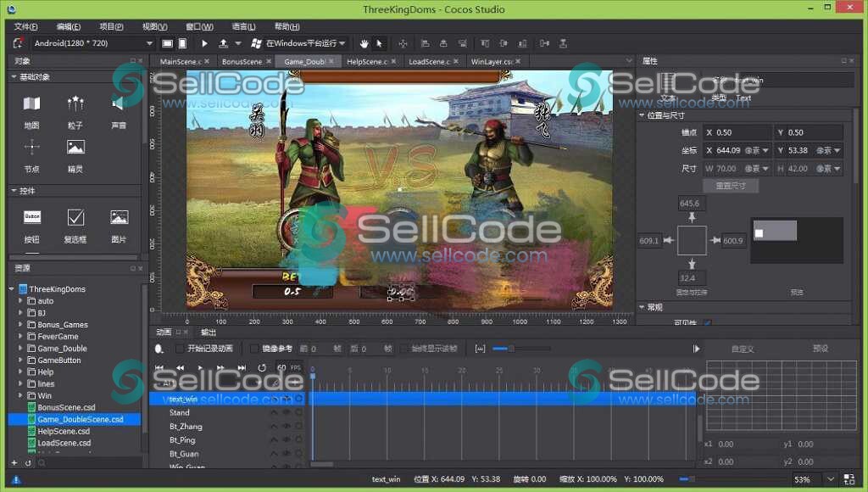Screen dimensions: 868x492
Task: Select the 粒子 particle object icon
Action: pyautogui.click(x=75, y=103)
